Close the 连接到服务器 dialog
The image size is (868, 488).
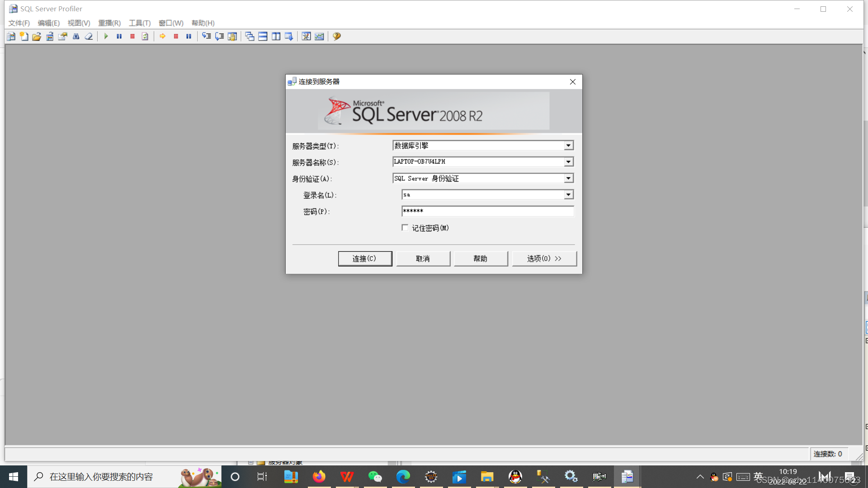[x=573, y=82]
